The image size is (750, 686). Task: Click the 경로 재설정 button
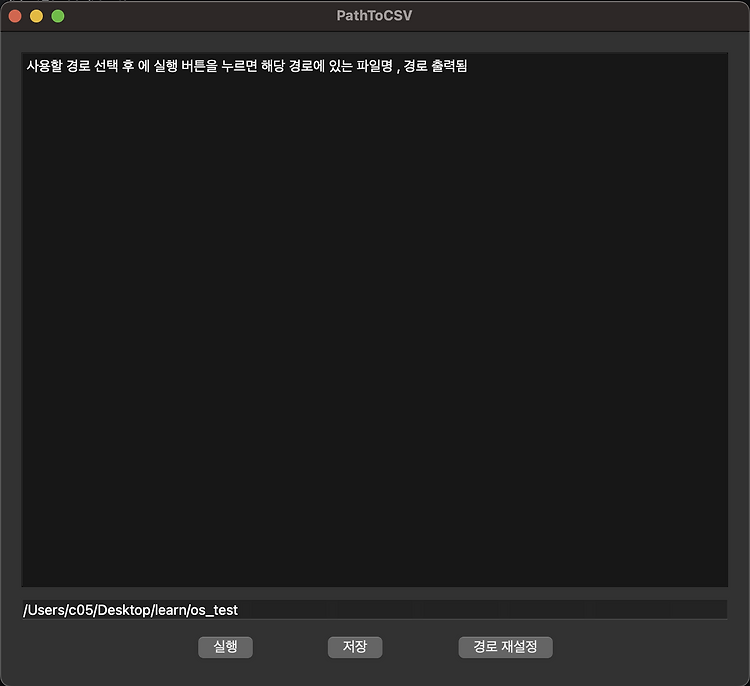[x=505, y=647]
